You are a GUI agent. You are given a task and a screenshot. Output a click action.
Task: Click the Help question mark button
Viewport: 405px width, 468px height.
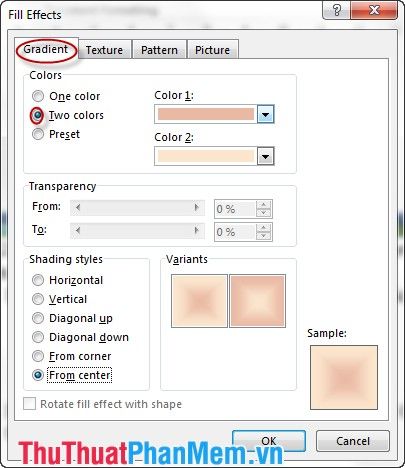[336, 10]
